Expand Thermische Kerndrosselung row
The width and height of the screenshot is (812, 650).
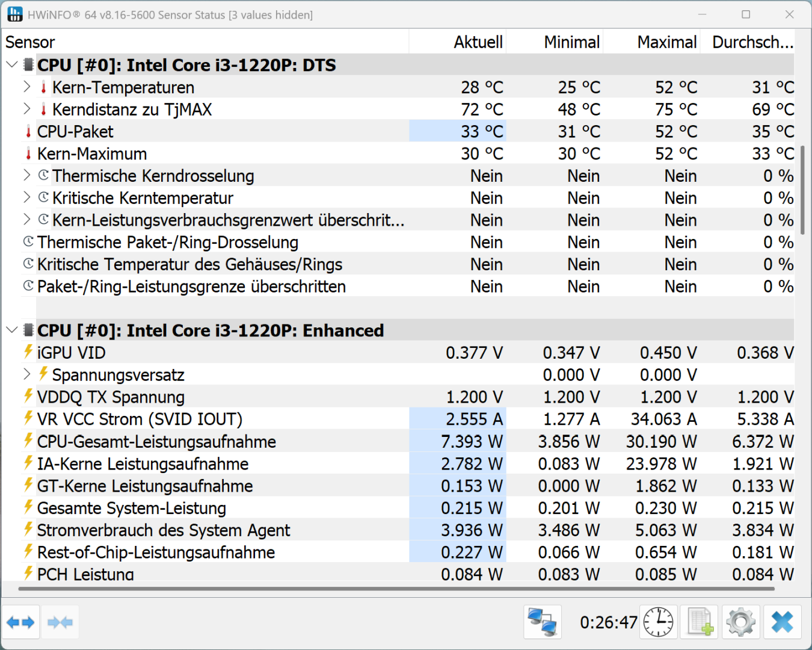tap(27, 175)
